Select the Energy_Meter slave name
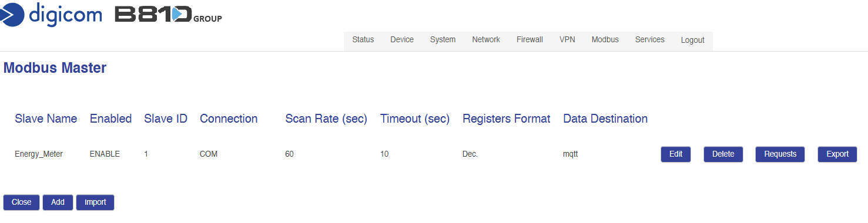Image resolution: width=868 pixels, height=223 pixels. tap(39, 154)
